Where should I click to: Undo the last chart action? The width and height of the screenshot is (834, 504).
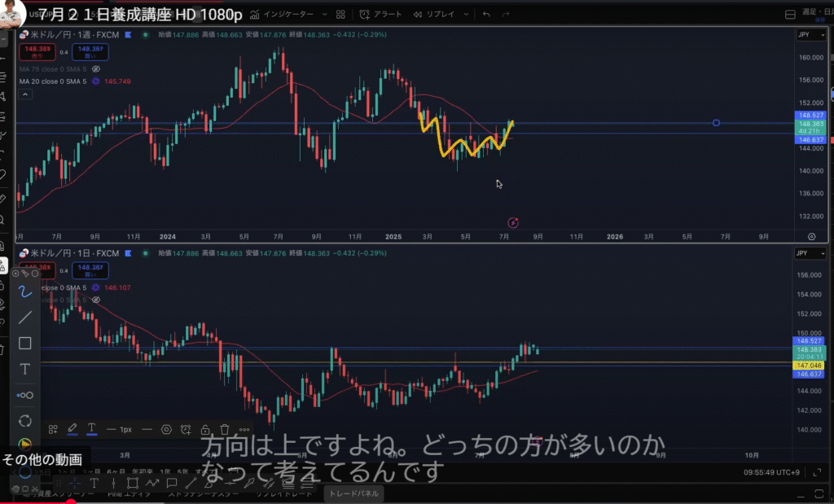click(x=486, y=15)
